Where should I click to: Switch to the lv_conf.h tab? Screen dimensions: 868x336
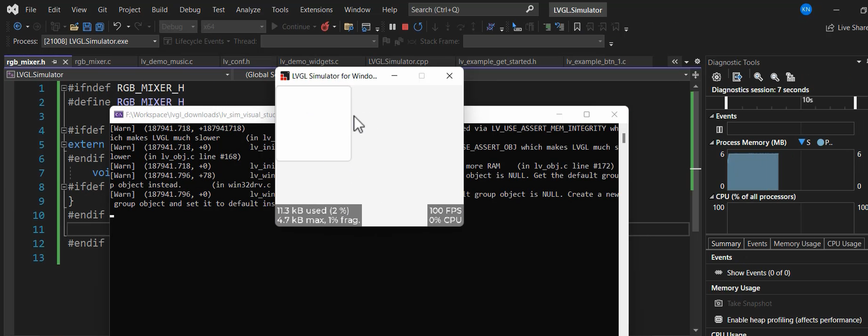[236, 62]
